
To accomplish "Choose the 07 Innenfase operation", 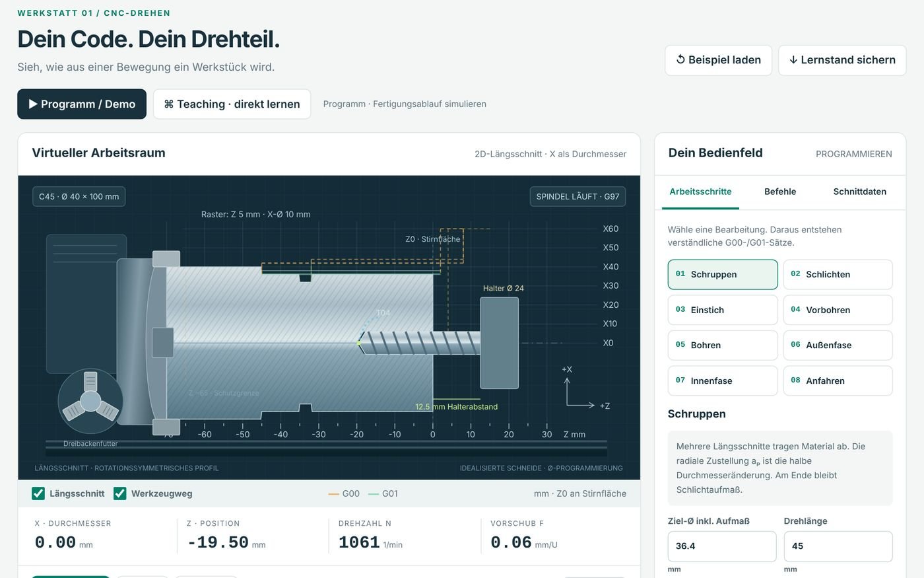I will coord(723,380).
